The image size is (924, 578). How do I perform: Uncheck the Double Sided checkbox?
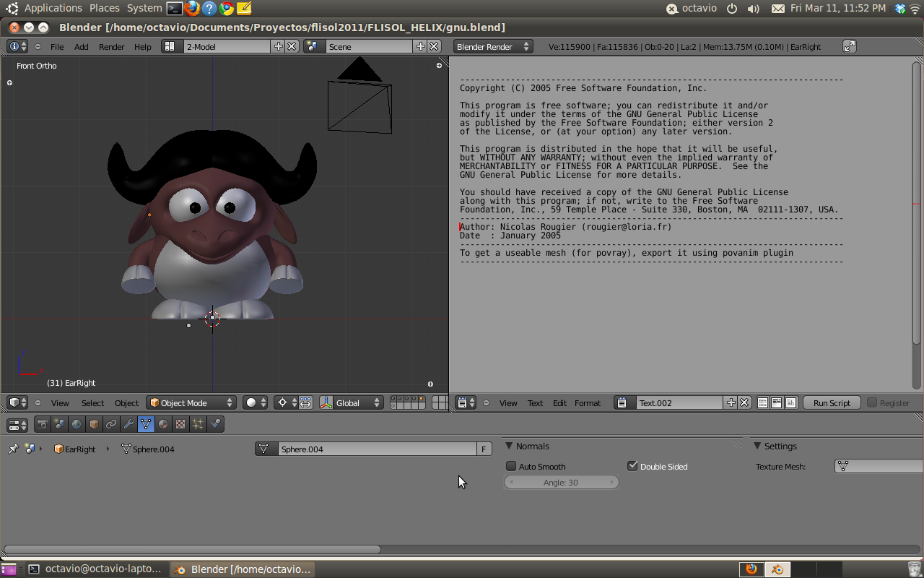(632, 467)
